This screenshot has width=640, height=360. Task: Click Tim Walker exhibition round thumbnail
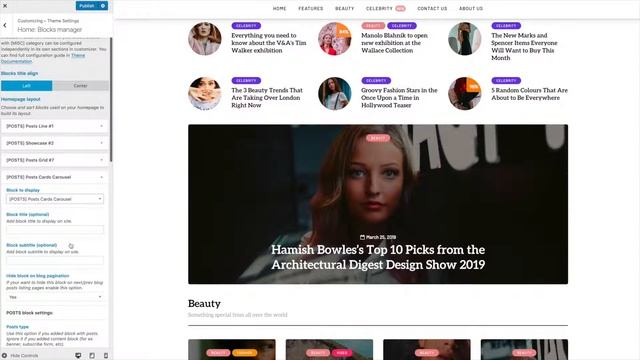coord(205,39)
